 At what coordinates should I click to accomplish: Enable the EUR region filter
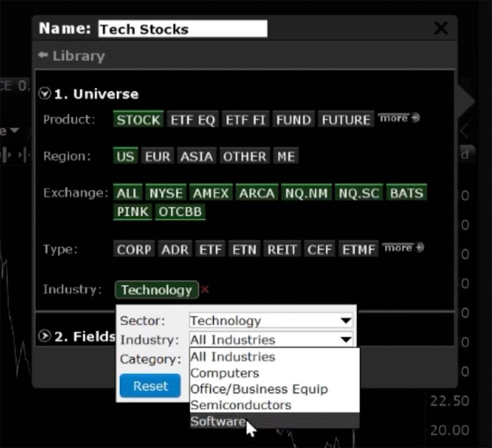[x=157, y=156]
